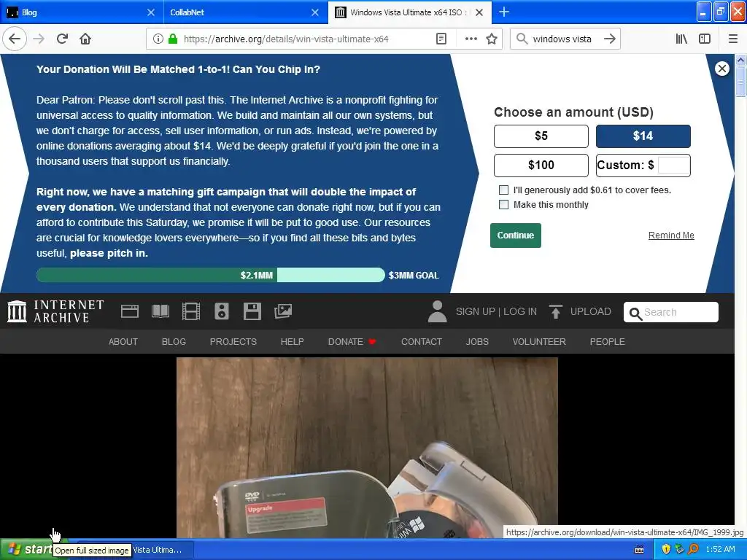Click the LOG IN link
Screen dimensions: 747x560
(520, 311)
